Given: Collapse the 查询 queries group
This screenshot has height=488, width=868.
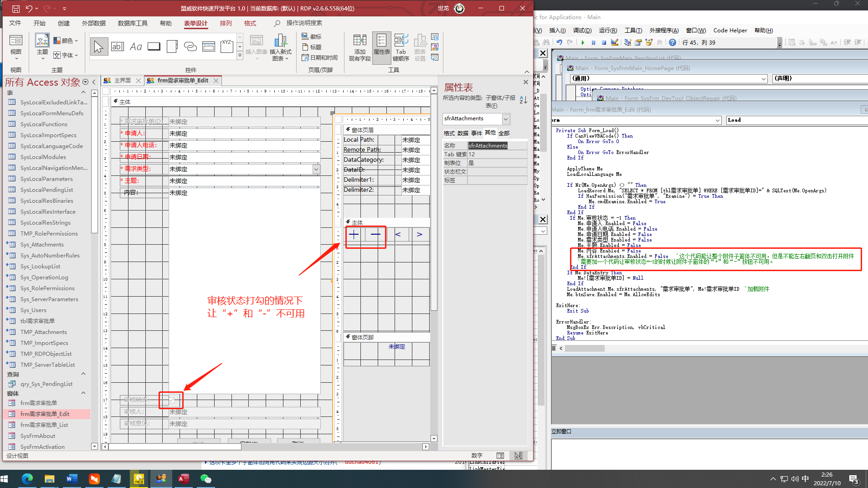Looking at the screenshot, I should tap(83, 374).
